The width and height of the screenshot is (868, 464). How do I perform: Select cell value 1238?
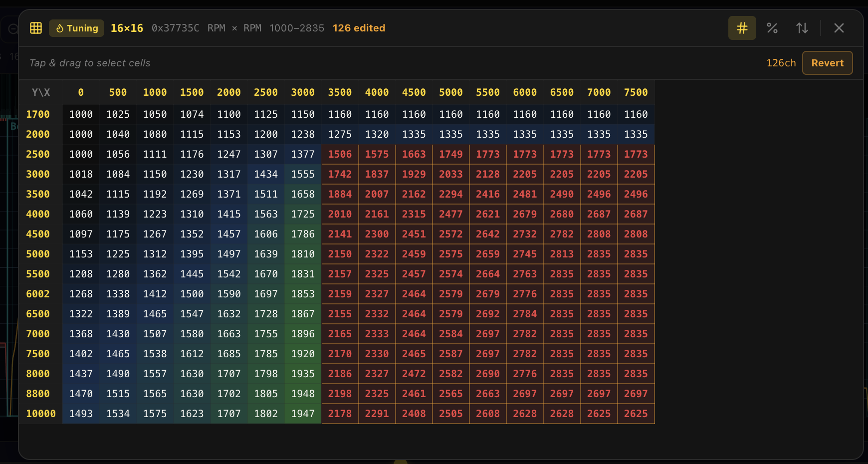click(303, 134)
